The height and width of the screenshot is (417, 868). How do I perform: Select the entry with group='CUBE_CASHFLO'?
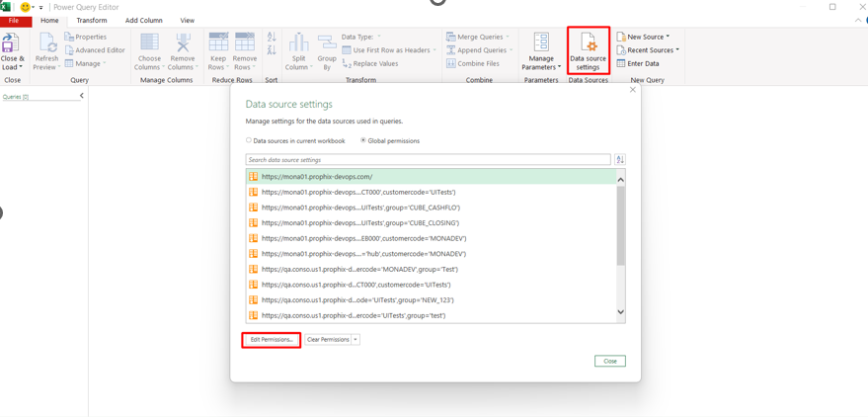tap(431, 208)
